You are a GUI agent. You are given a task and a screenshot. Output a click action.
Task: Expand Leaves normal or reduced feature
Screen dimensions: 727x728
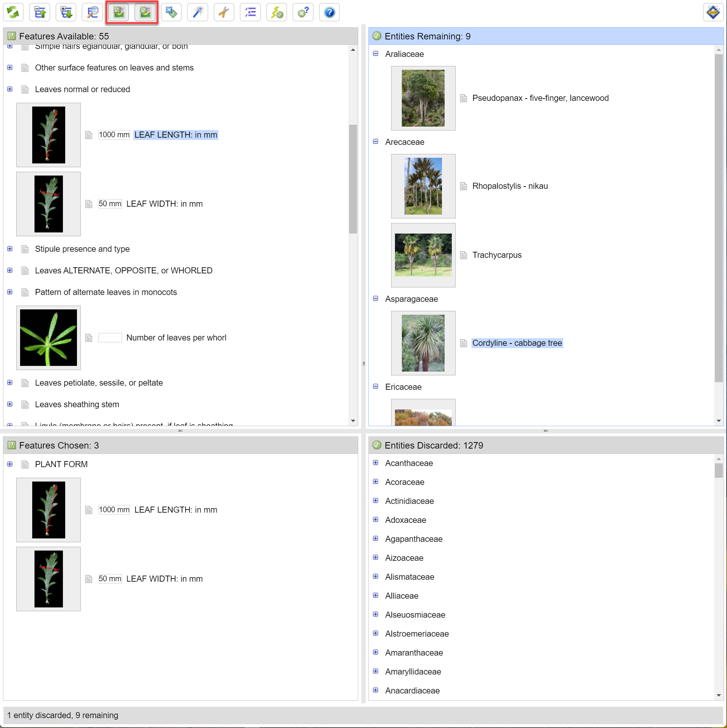click(x=10, y=89)
